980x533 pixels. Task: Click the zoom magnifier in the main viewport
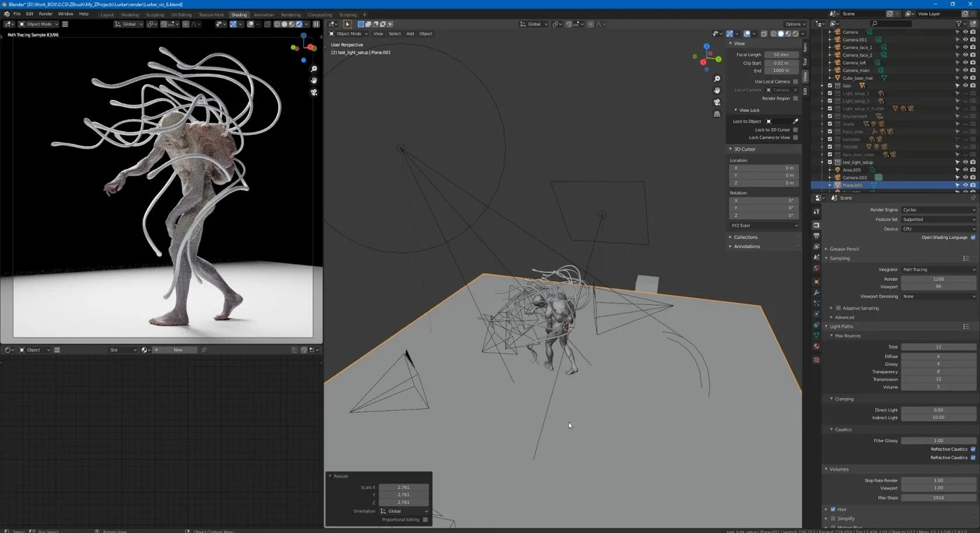[717, 79]
